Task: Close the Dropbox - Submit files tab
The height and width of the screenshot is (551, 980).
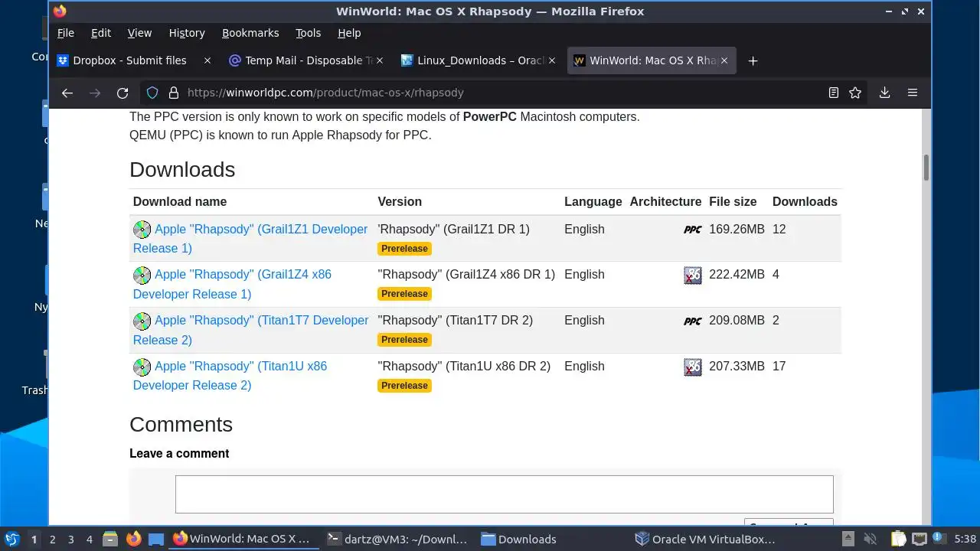Action: point(207,60)
